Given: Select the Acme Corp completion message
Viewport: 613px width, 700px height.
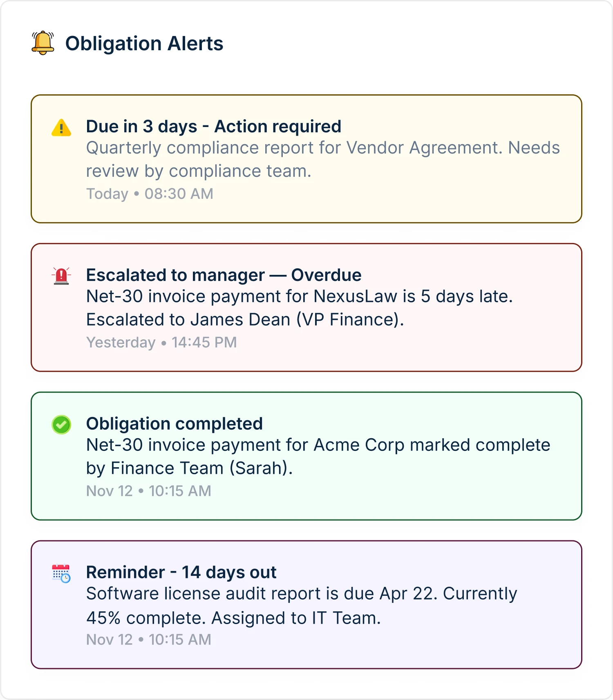Looking at the screenshot, I should tap(318, 456).
